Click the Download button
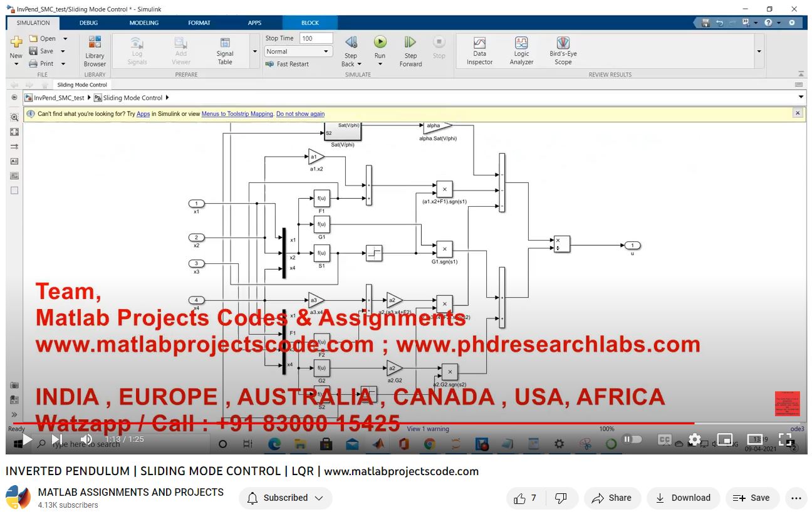Viewport: 812px width, 519px height. coord(683,498)
